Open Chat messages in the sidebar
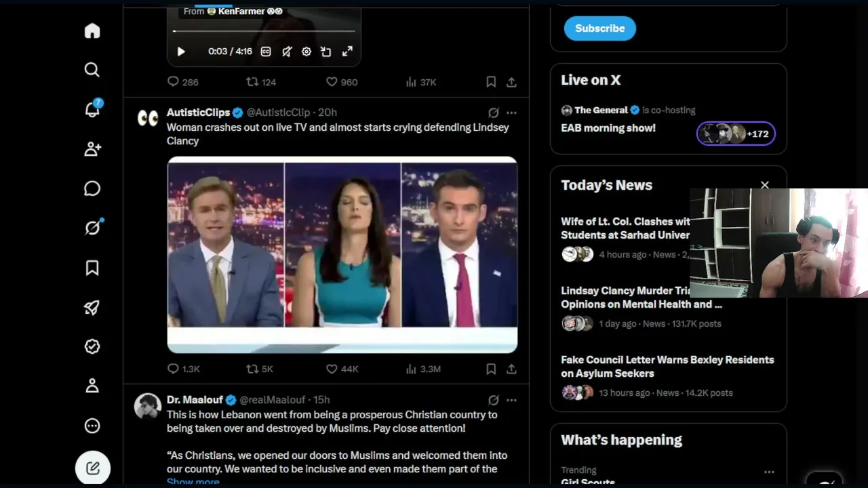868x488 pixels. (92, 188)
